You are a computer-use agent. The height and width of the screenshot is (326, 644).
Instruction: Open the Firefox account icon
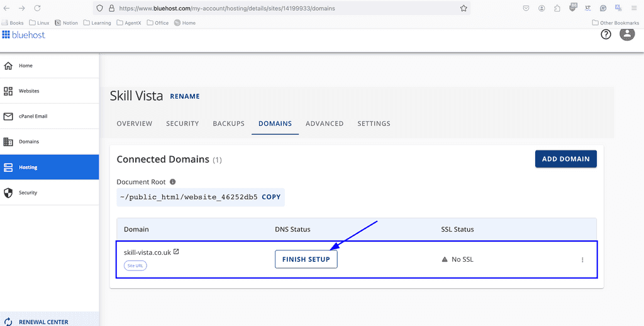[x=541, y=8]
